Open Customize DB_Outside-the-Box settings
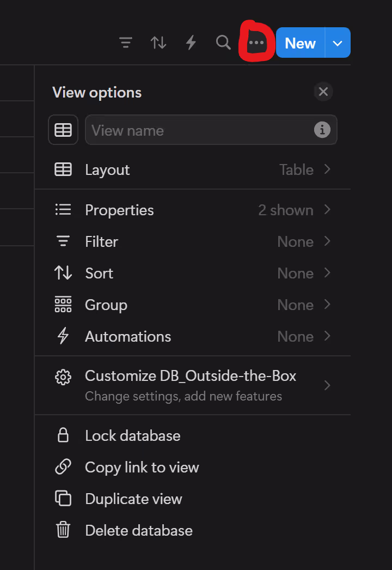 tap(193, 385)
